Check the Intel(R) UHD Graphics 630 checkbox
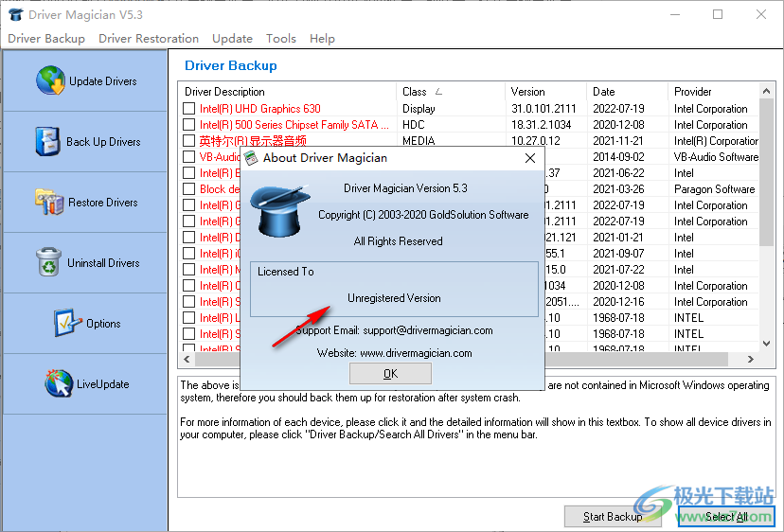Image resolution: width=784 pixels, height=532 pixels. pyautogui.click(x=189, y=109)
